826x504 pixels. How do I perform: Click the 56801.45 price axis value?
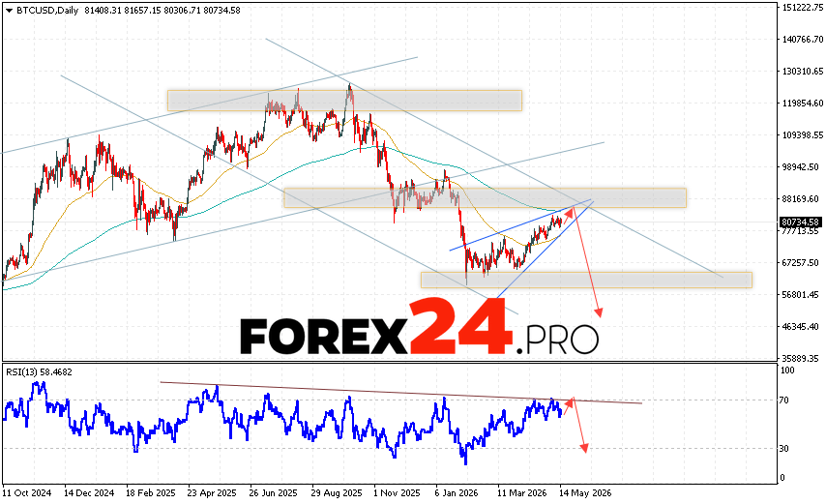802,294
